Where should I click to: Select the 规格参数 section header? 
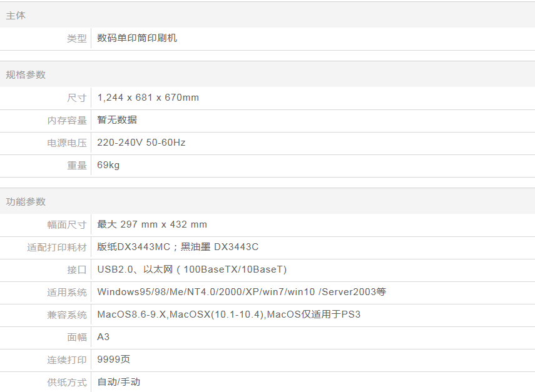click(x=26, y=74)
